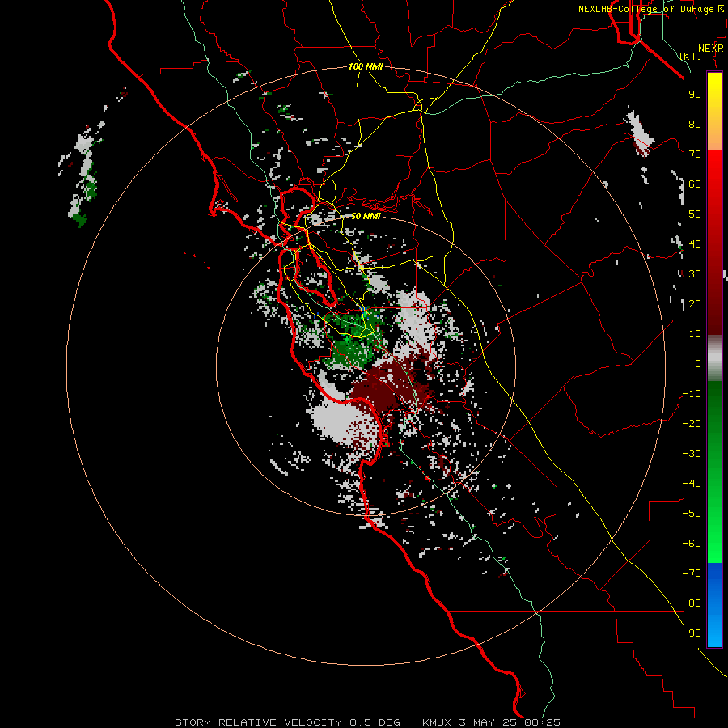Click the positive "80" scale value
This screenshot has width=728, height=728.
(x=695, y=125)
